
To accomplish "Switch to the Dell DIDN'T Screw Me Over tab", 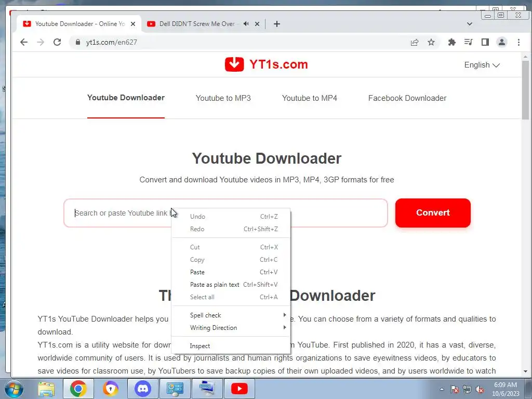I will pos(197,24).
